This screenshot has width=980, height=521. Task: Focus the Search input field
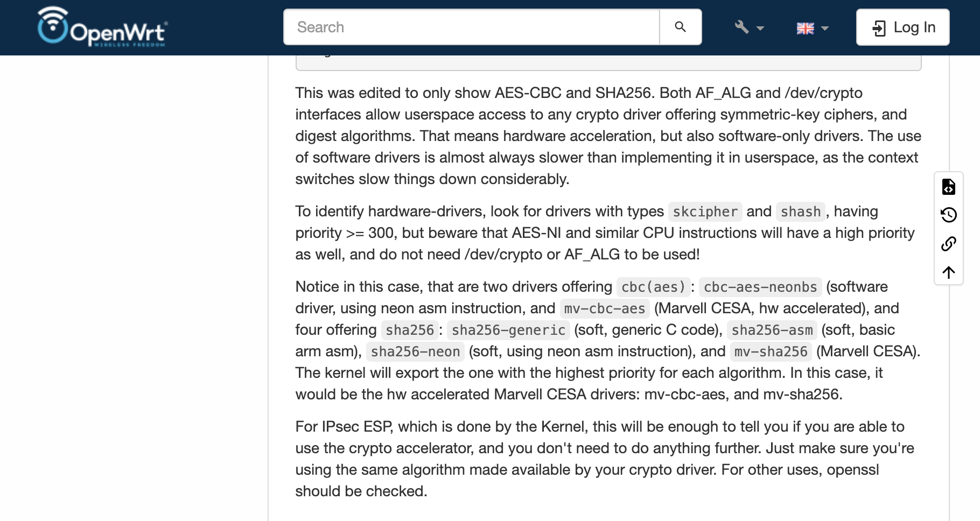tap(472, 27)
